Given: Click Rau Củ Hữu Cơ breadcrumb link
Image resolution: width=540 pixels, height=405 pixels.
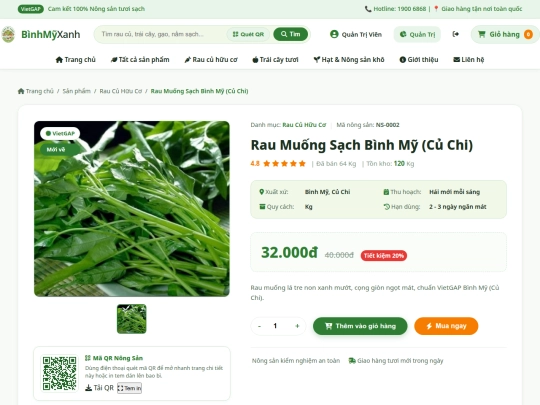Looking at the screenshot, I should click(121, 91).
